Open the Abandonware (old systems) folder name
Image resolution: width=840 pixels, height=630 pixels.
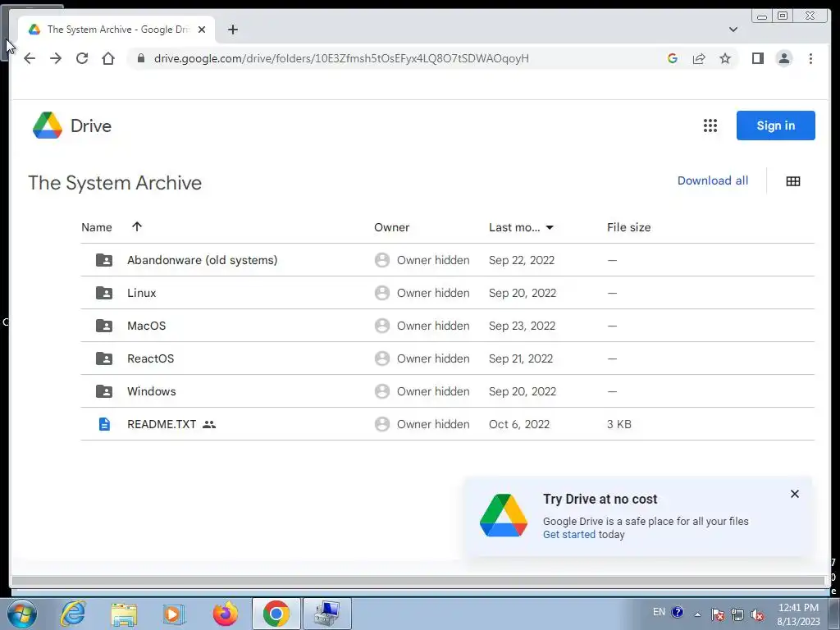pos(202,260)
